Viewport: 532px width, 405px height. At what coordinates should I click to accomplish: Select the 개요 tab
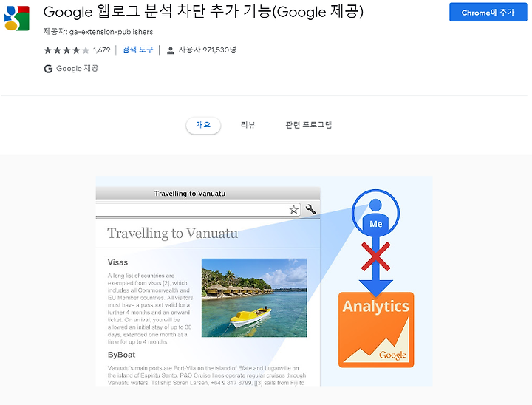[203, 125]
